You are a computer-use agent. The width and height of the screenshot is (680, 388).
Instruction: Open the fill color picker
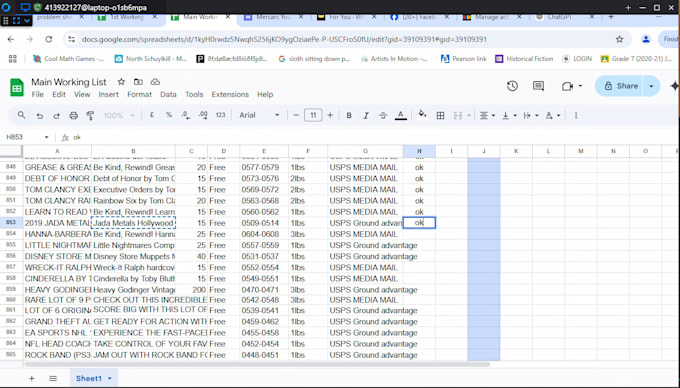pyautogui.click(x=422, y=114)
